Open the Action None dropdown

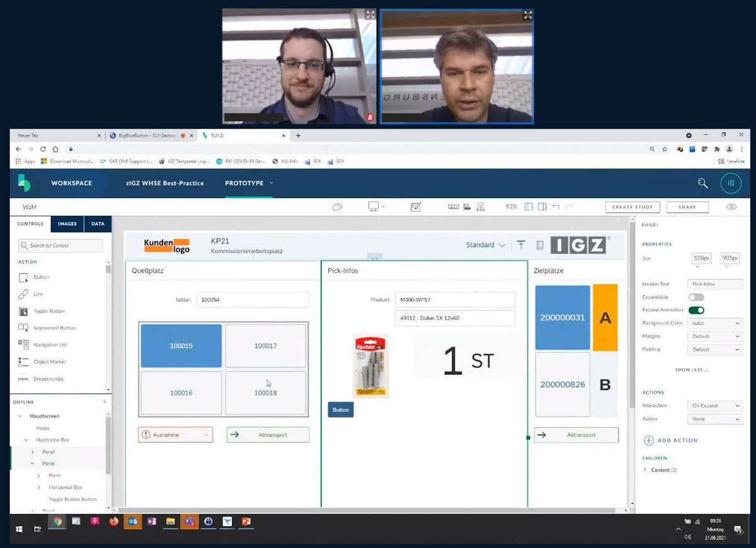(716, 419)
